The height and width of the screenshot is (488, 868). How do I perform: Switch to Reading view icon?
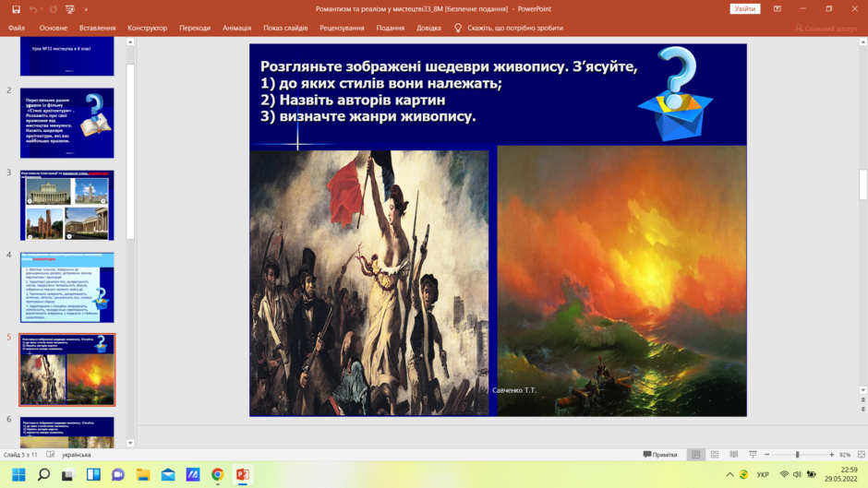pos(733,455)
